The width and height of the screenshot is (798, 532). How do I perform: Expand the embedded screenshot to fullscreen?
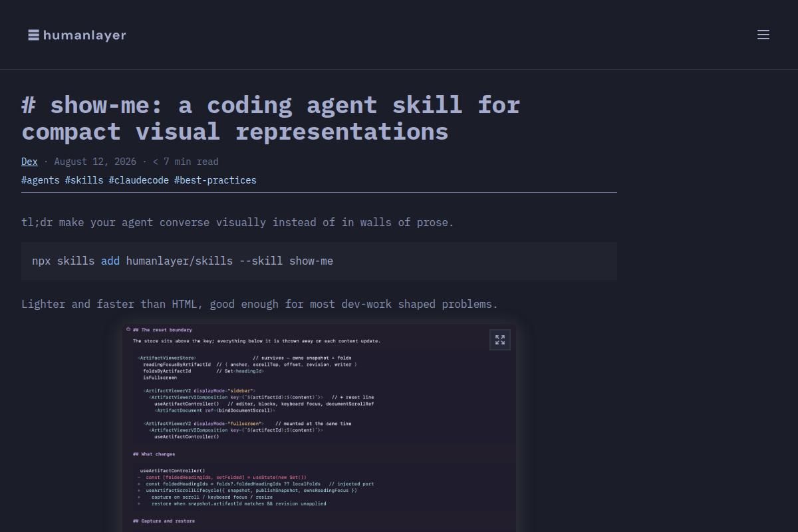(x=500, y=340)
